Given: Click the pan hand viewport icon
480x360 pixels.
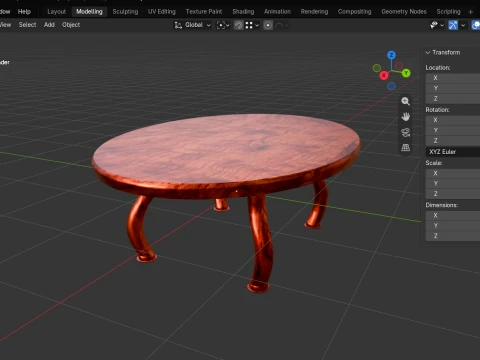Looking at the screenshot, I should point(405,117).
